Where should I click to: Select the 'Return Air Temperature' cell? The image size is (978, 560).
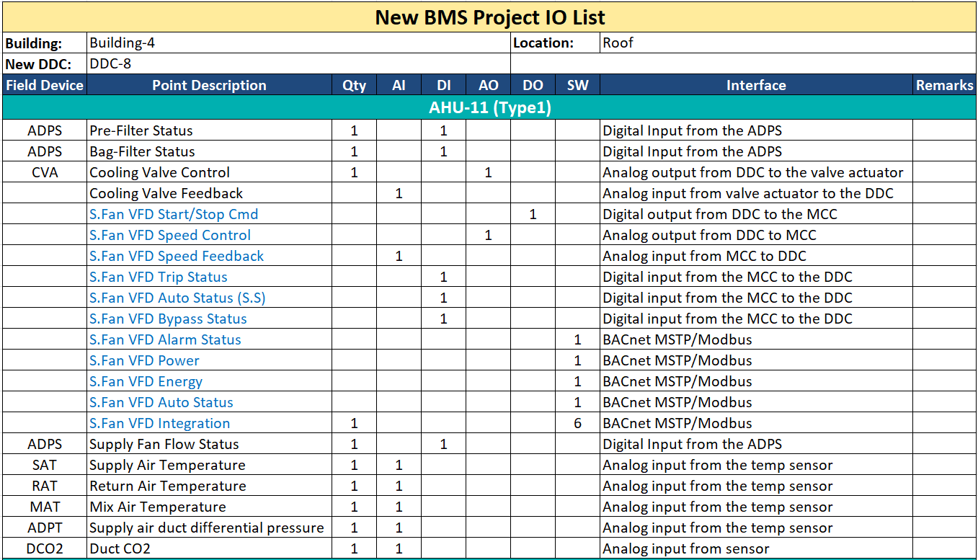coord(209,486)
